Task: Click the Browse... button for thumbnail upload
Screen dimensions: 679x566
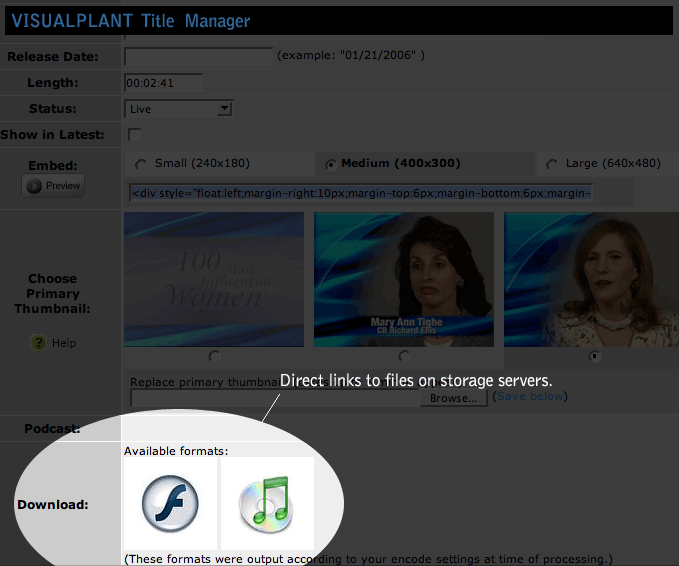Action: click(454, 398)
